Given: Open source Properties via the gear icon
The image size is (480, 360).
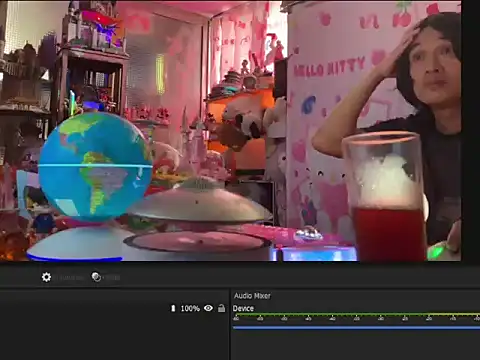Looking at the screenshot, I should (46, 277).
